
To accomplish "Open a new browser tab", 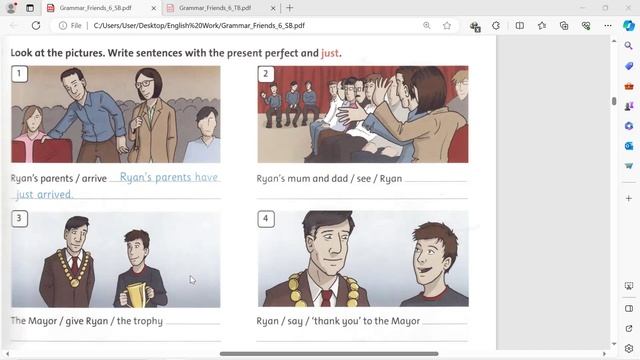I will click(290, 8).
